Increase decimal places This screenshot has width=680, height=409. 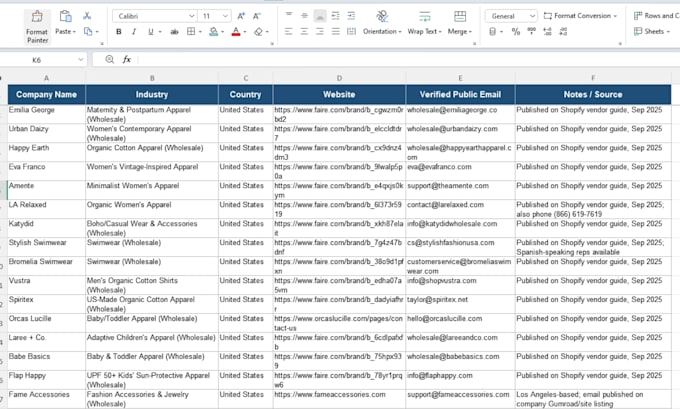tap(547, 32)
